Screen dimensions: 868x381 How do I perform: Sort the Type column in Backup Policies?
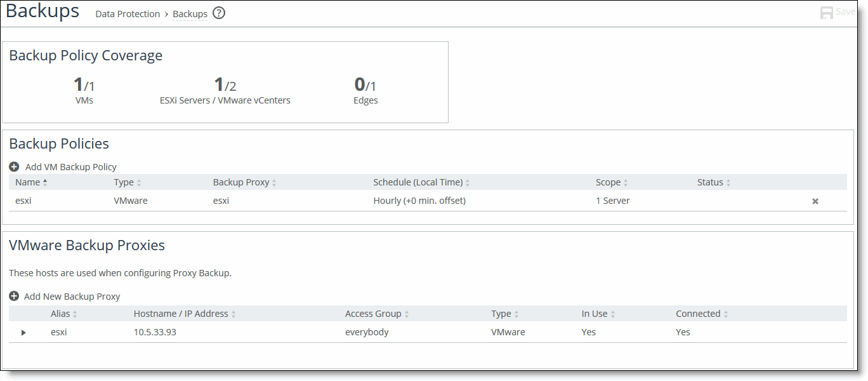140,182
